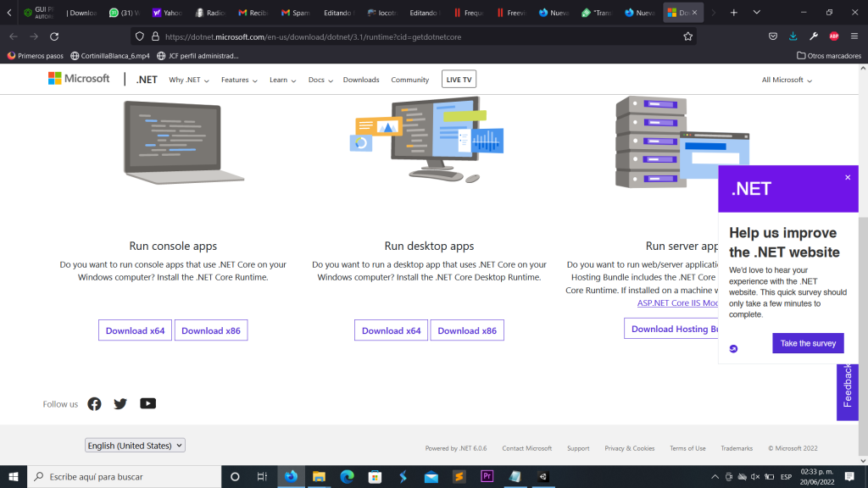Download x86 for Run desktop apps
868x488 pixels.
tap(467, 330)
